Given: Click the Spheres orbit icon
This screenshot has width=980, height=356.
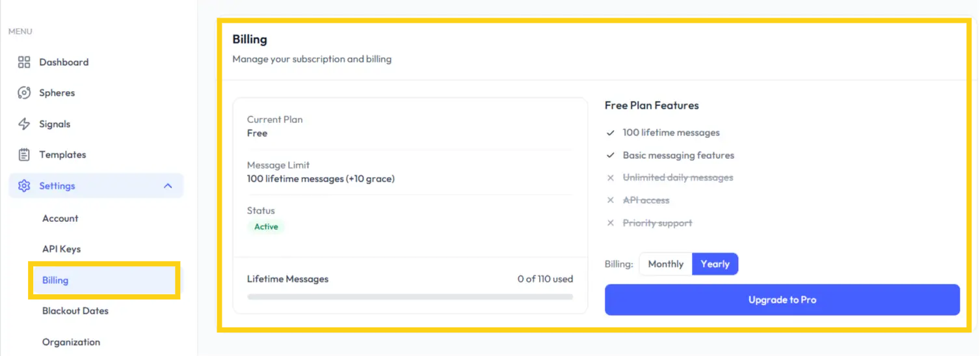Looking at the screenshot, I should point(24,93).
